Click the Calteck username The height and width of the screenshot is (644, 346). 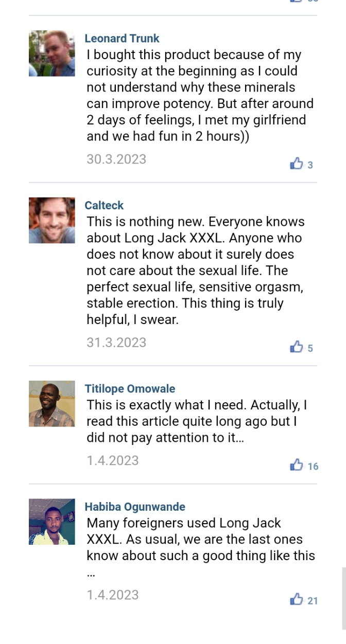tap(104, 205)
